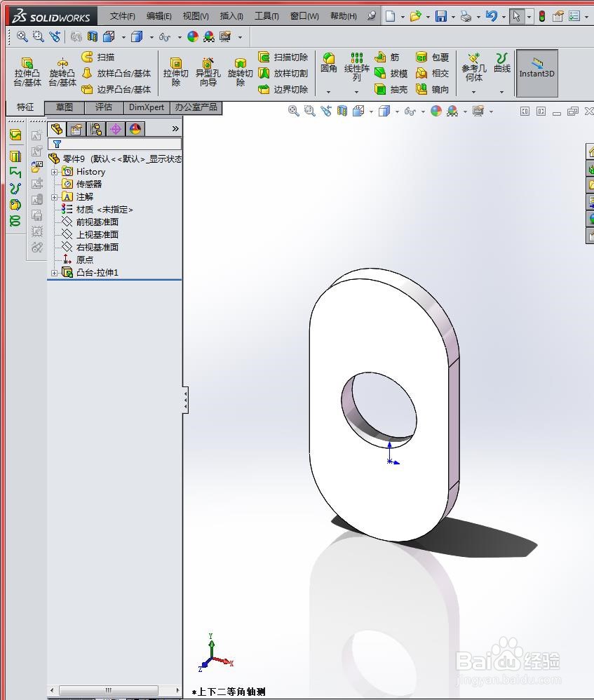Select 上视基准面 in feature tree
The image size is (594, 700).
90,234
